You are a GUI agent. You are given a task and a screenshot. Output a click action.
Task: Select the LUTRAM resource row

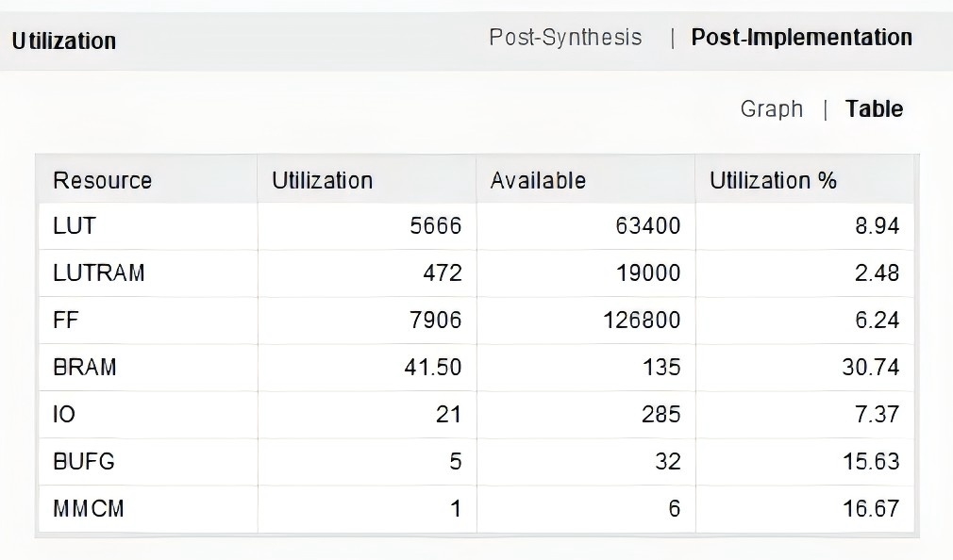476,272
